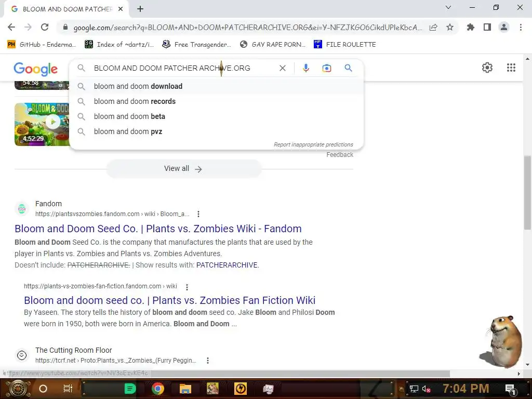Open the Free Transgender... bookmark
The image size is (532, 399).
coord(196,45)
